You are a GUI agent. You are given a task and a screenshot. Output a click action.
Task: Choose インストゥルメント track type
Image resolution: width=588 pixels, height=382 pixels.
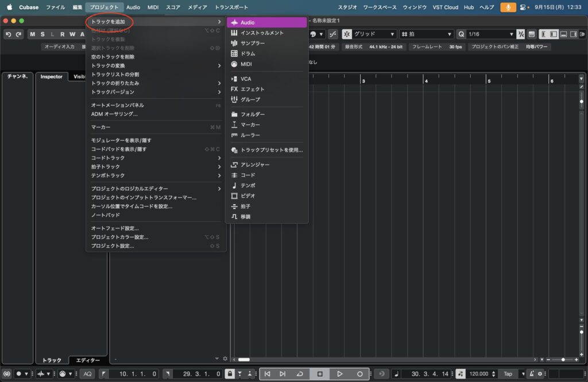tap(262, 33)
